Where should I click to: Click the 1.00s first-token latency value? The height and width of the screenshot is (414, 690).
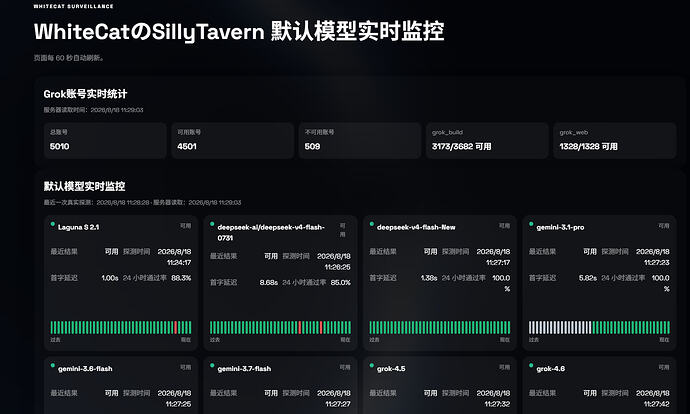(110, 278)
